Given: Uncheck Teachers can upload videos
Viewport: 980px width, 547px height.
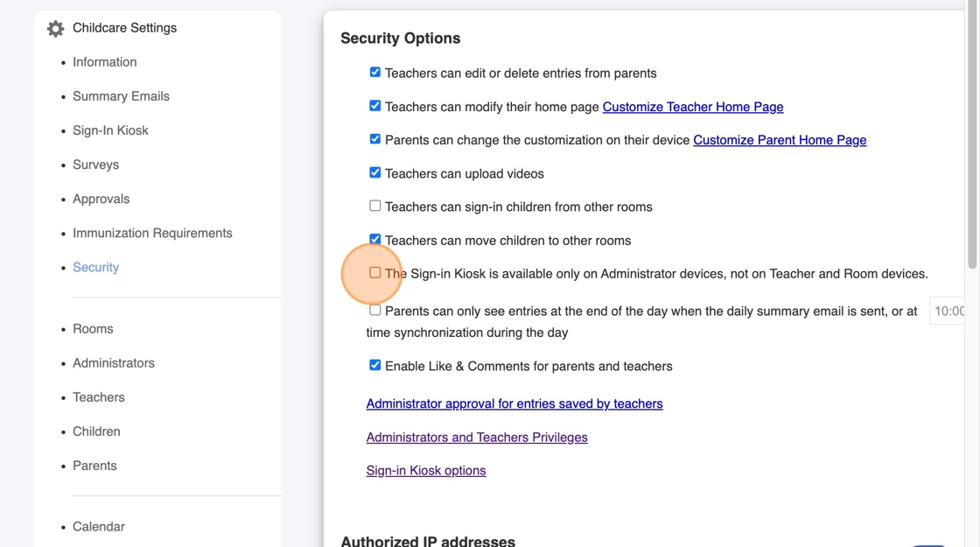Looking at the screenshot, I should coord(375,172).
